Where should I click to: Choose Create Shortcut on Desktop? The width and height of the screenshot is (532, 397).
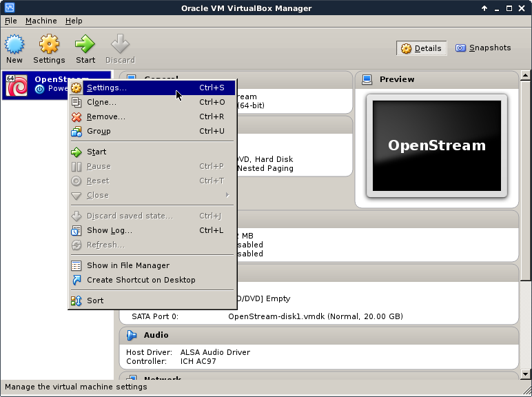pos(152,280)
